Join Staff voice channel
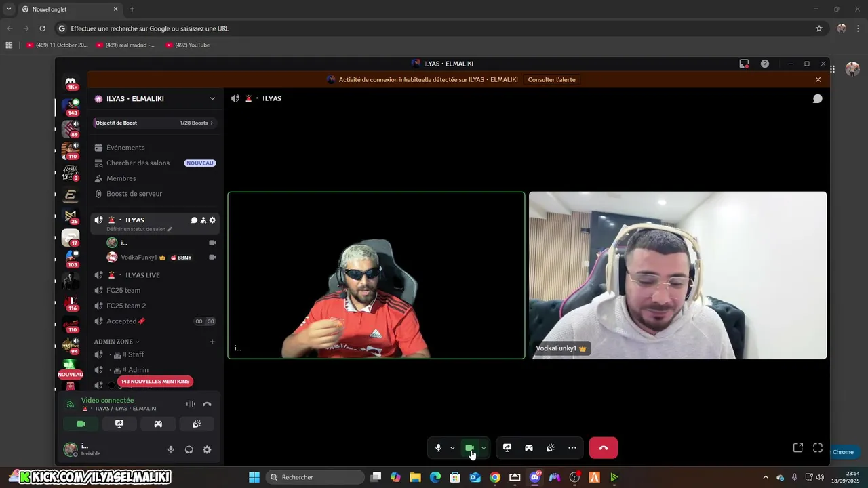 [x=155, y=354]
